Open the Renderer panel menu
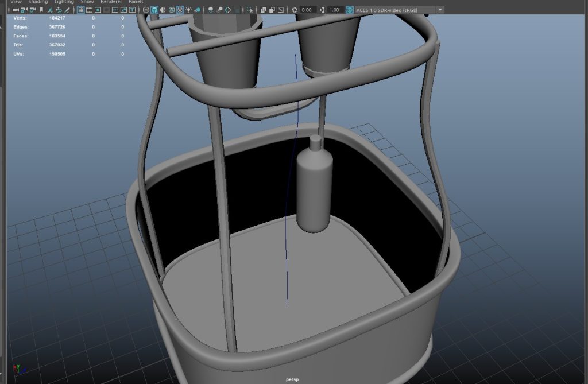 point(111,2)
